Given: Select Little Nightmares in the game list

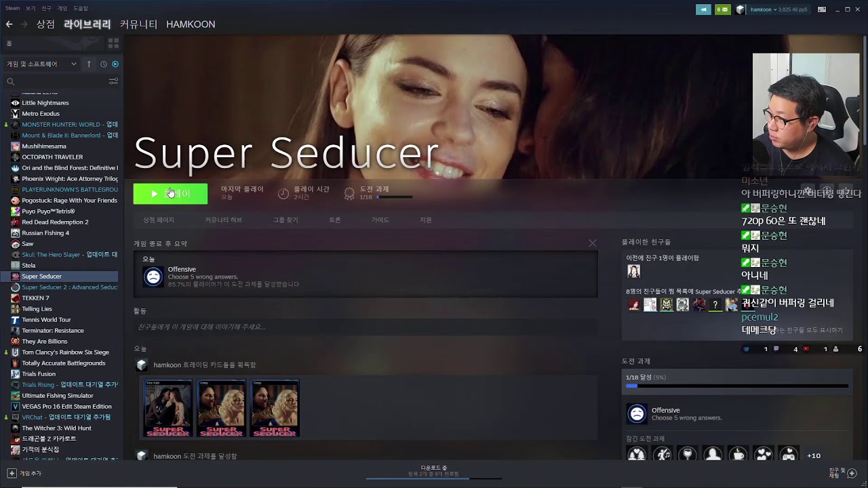Looking at the screenshot, I should [45, 103].
